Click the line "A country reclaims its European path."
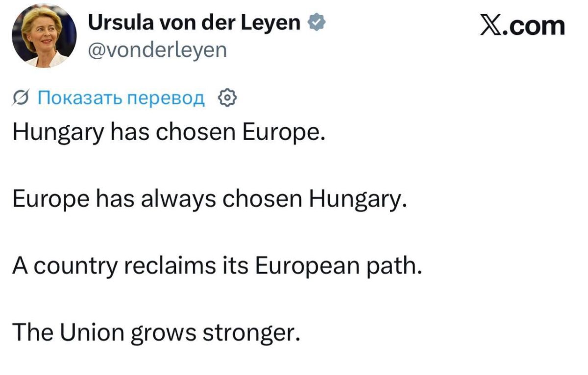This screenshot has height=375, width=588. tap(217, 266)
